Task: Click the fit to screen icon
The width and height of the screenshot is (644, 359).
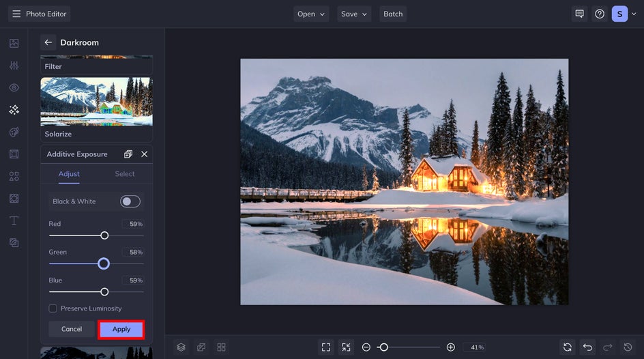Action: [x=326, y=347]
